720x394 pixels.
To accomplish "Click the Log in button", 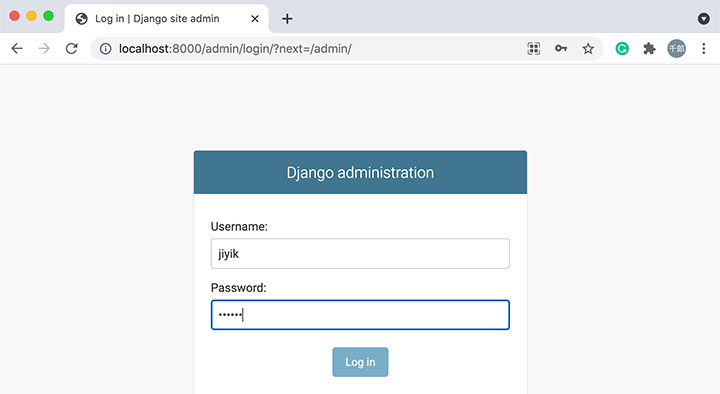I will (x=360, y=362).
